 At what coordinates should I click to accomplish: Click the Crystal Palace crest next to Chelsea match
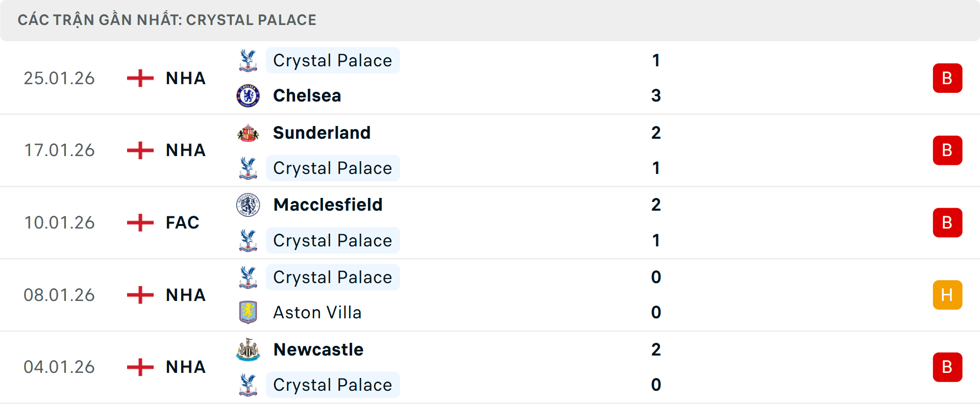(x=248, y=60)
